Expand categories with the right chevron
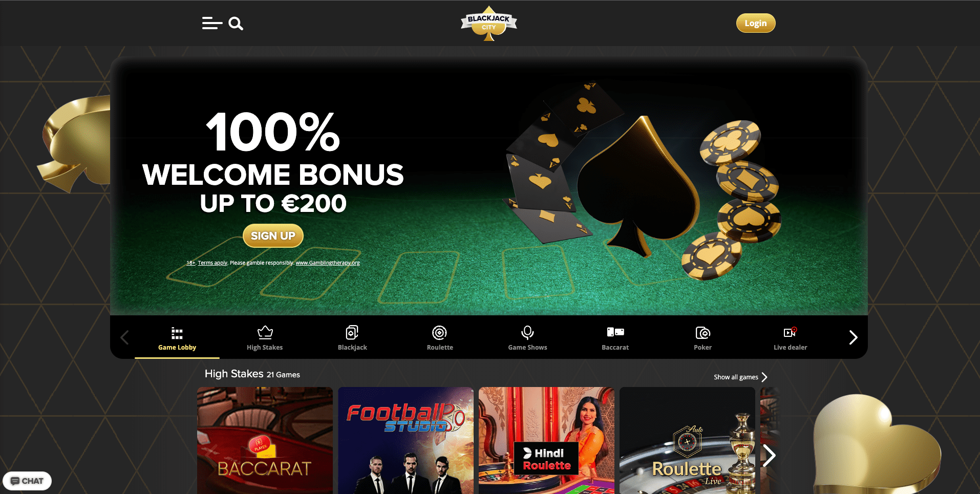Viewport: 980px width, 494px height. coord(853,337)
